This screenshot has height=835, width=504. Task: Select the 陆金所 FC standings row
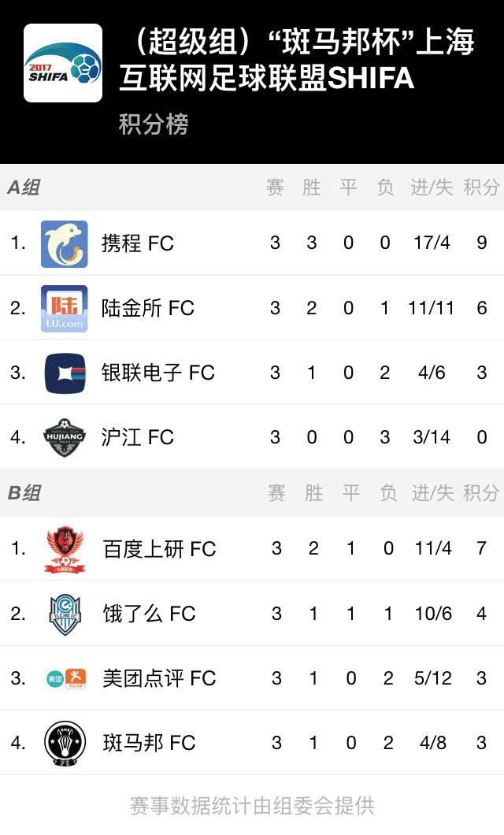252,307
